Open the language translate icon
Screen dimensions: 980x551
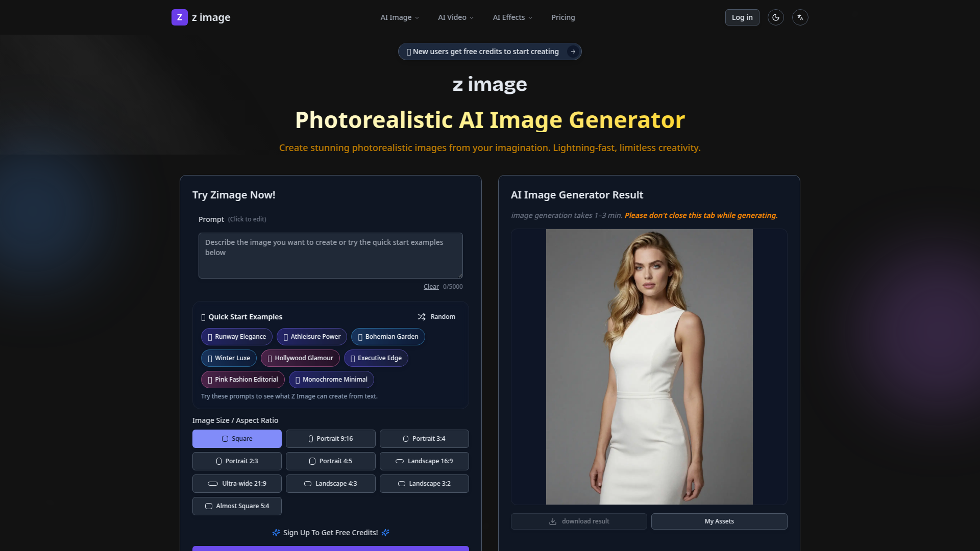click(x=800, y=17)
